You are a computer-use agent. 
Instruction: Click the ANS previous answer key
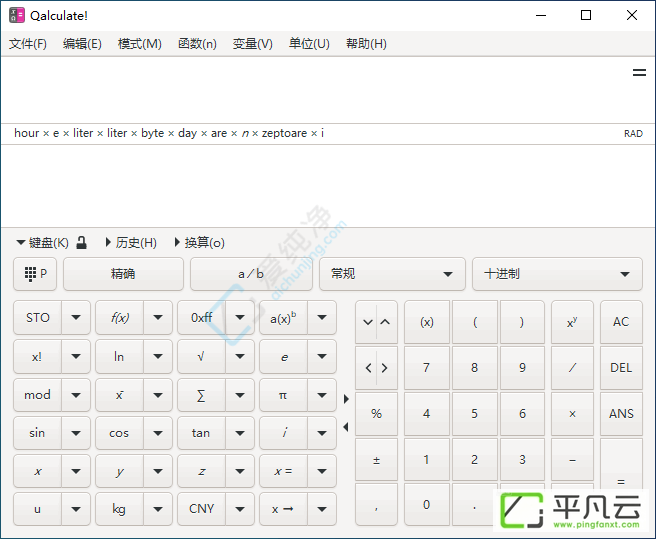point(621,414)
